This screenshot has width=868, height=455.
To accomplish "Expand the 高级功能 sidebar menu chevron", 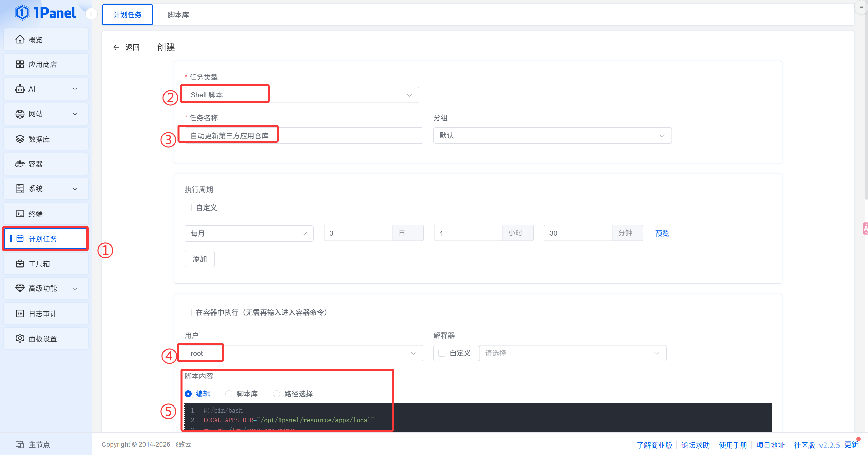I will point(75,289).
